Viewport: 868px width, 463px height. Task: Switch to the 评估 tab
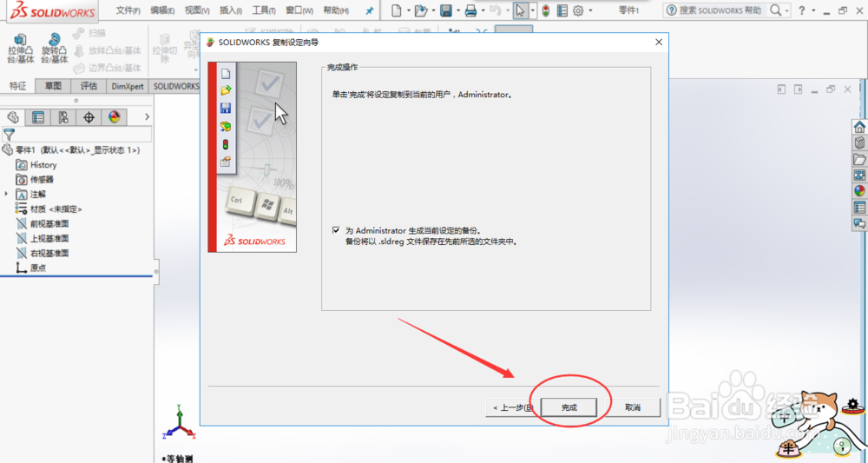pyautogui.click(x=89, y=86)
